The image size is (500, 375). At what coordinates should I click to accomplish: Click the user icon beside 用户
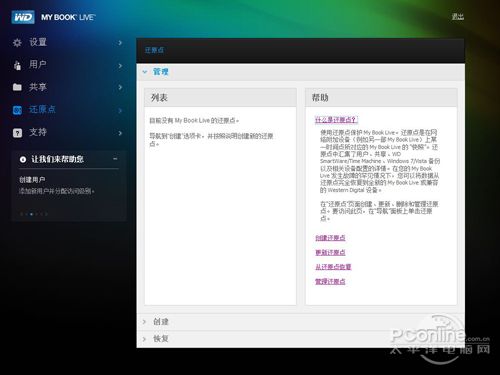(x=17, y=65)
